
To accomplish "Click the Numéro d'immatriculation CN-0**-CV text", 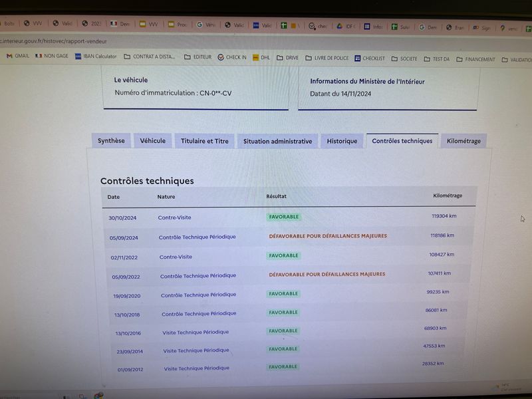I will pos(173,93).
